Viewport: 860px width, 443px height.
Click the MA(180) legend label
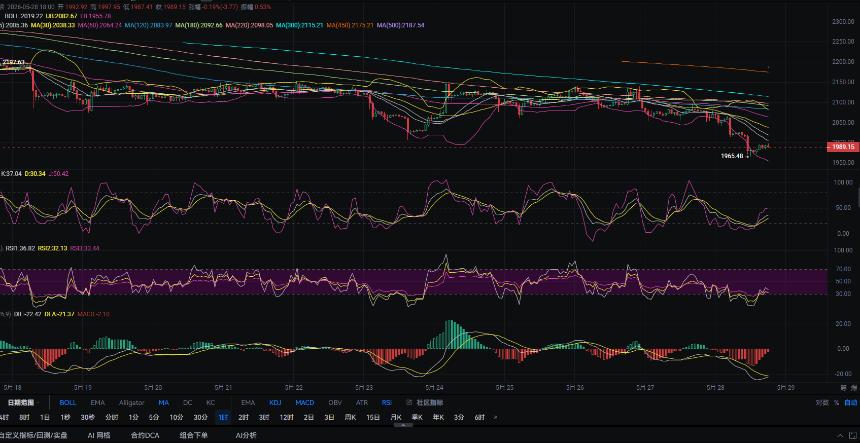coord(199,25)
